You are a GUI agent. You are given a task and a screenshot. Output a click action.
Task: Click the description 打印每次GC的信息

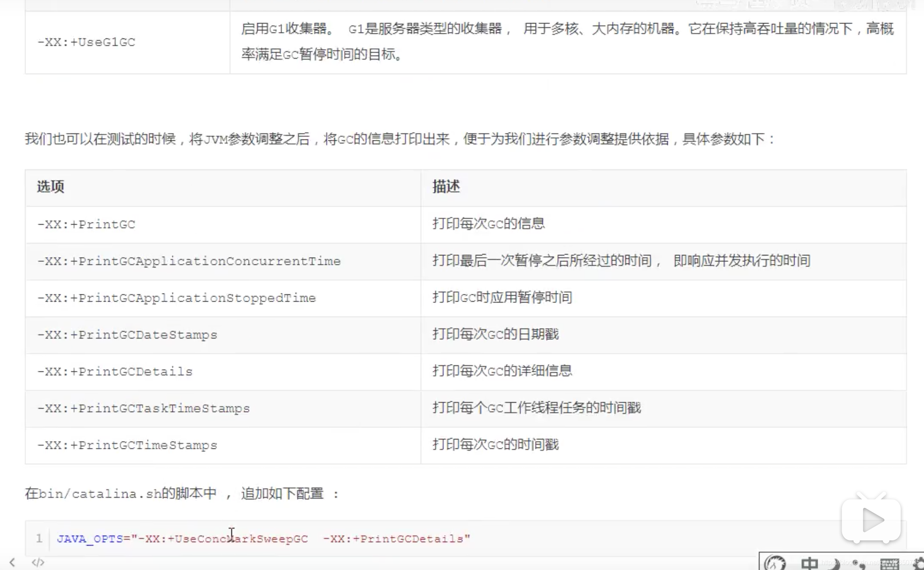(x=488, y=224)
